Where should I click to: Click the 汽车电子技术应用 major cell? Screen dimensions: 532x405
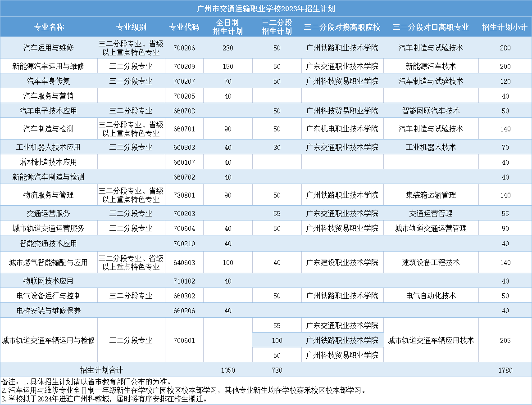point(49,111)
